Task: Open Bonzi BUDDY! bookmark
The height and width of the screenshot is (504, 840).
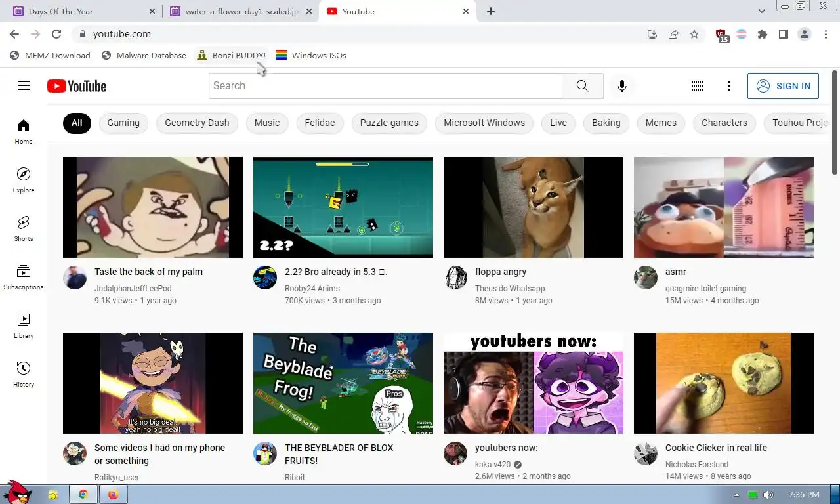Action: click(232, 56)
